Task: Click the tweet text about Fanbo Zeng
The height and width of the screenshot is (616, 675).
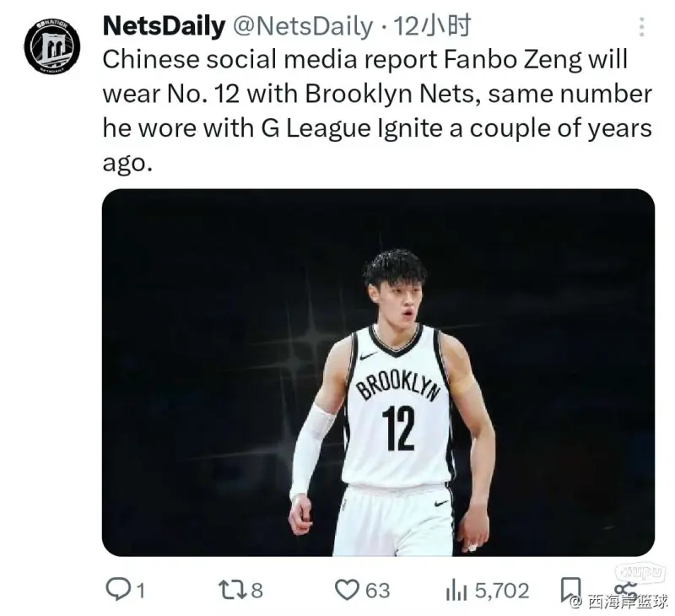Action: tap(377, 110)
